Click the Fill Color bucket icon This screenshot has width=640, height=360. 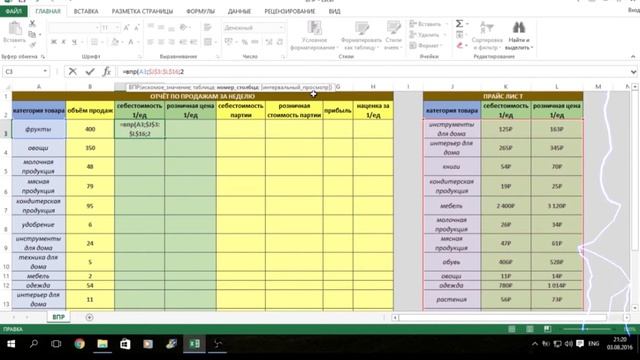[x=115, y=42]
